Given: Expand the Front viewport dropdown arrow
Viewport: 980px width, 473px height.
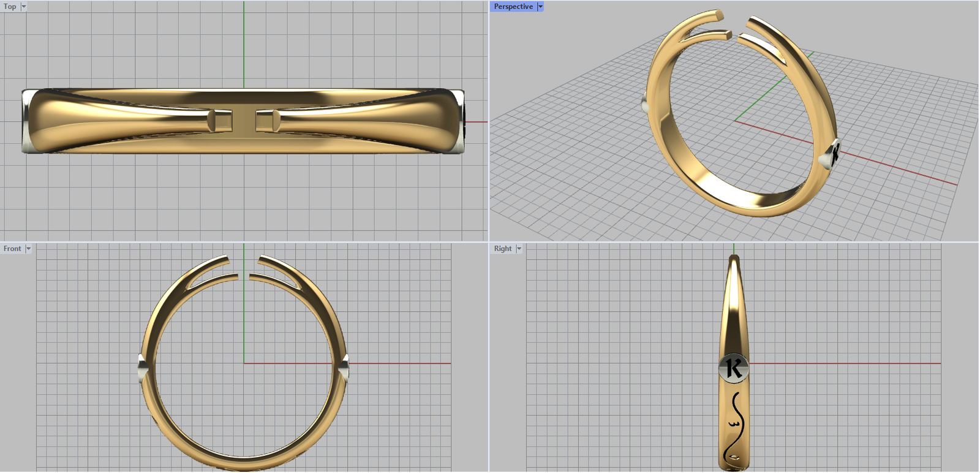Looking at the screenshot, I should pyautogui.click(x=28, y=249).
